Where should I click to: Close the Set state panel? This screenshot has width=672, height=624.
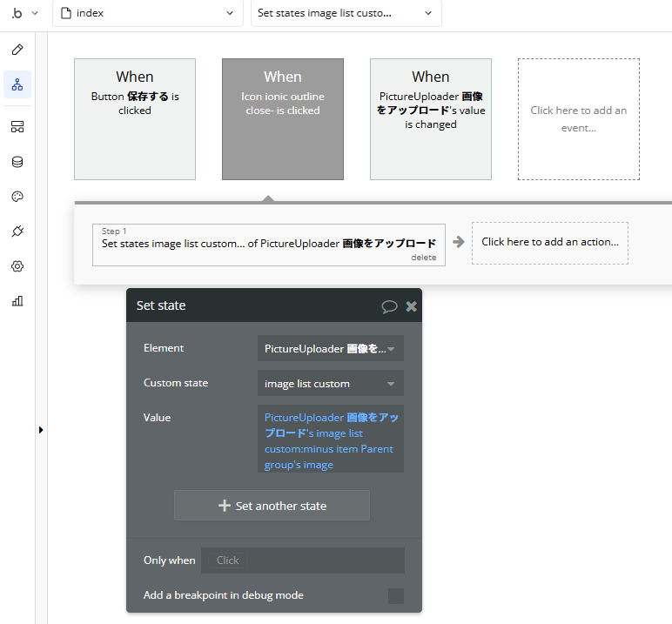[x=412, y=306]
